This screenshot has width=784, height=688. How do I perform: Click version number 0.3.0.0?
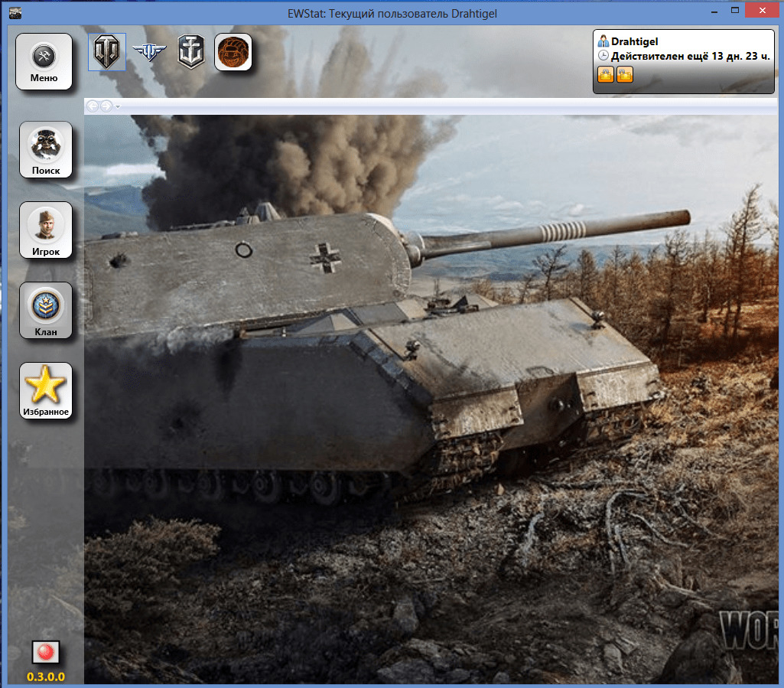45,677
